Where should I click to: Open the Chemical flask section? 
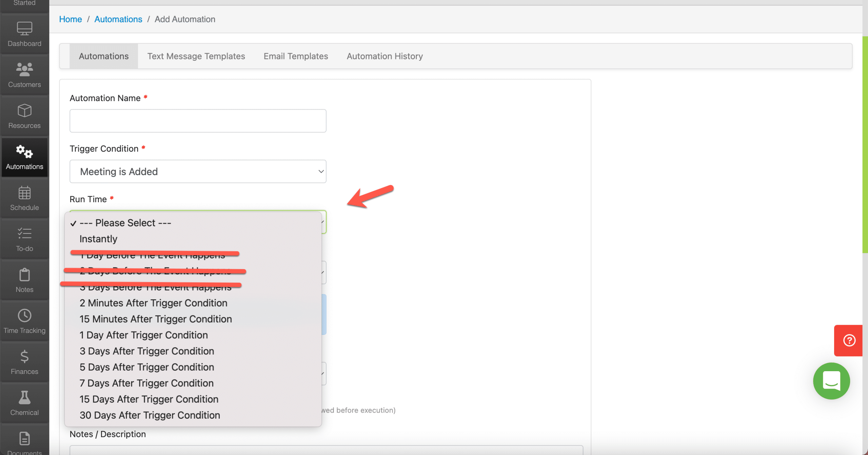[24, 403]
